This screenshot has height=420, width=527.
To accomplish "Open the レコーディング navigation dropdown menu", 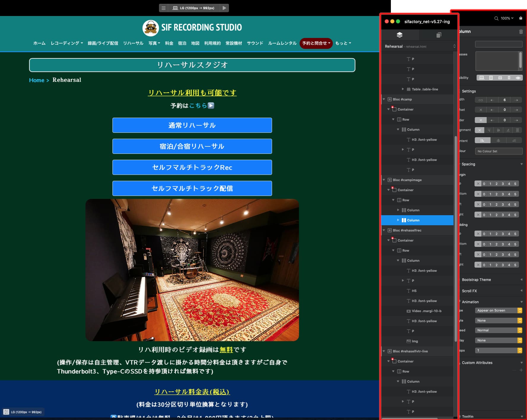I will (x=66, y=43).
